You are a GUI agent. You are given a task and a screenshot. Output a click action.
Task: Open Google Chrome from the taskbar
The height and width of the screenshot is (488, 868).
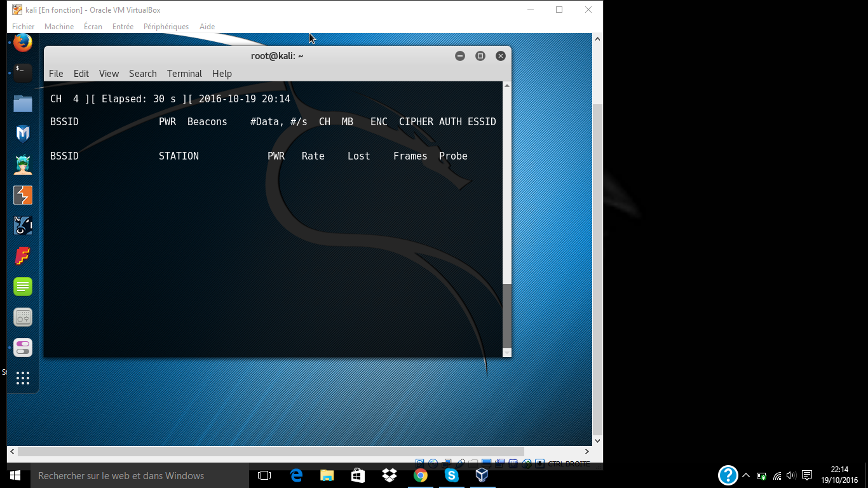(x=421, y=475)
